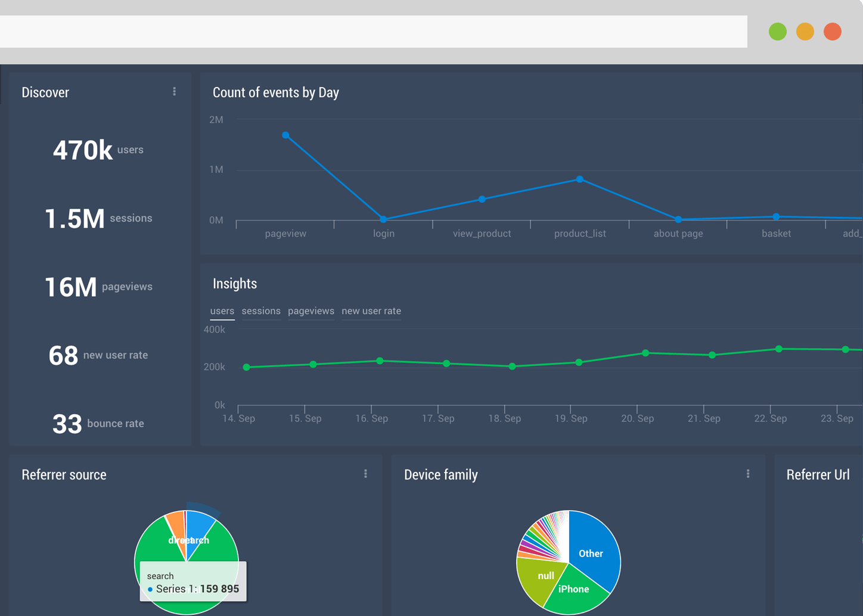Switch Insights to the sessions tab
Viewport: 863px width, 616px height.
tap(261, 311)
